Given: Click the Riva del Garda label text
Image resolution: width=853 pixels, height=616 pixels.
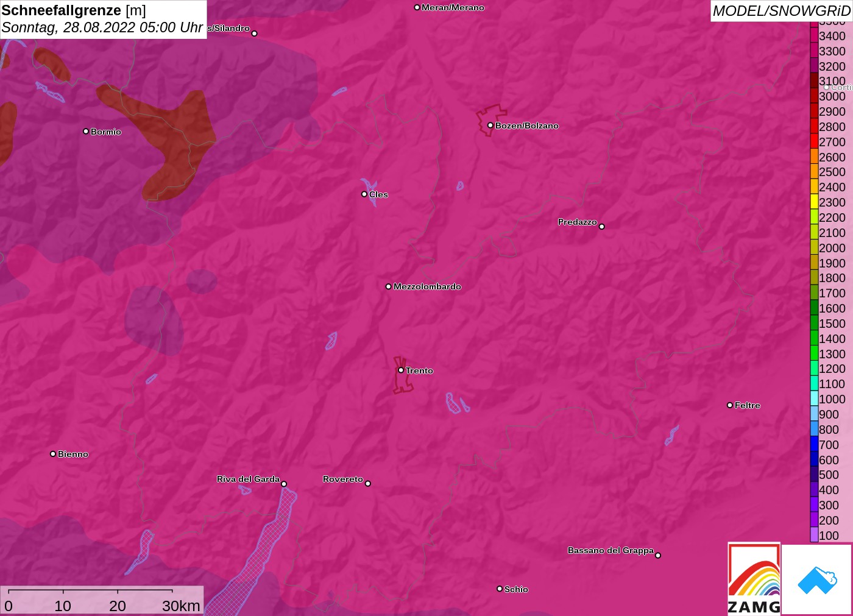Looking at the screenshot, I should [248, 479].
